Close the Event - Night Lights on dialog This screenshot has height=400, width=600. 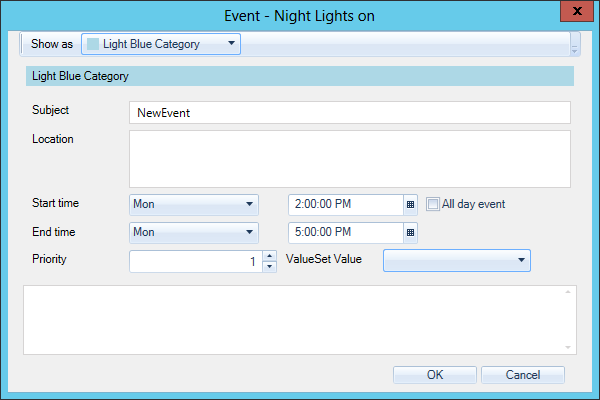pyautogui.click(x=571, y=14)
